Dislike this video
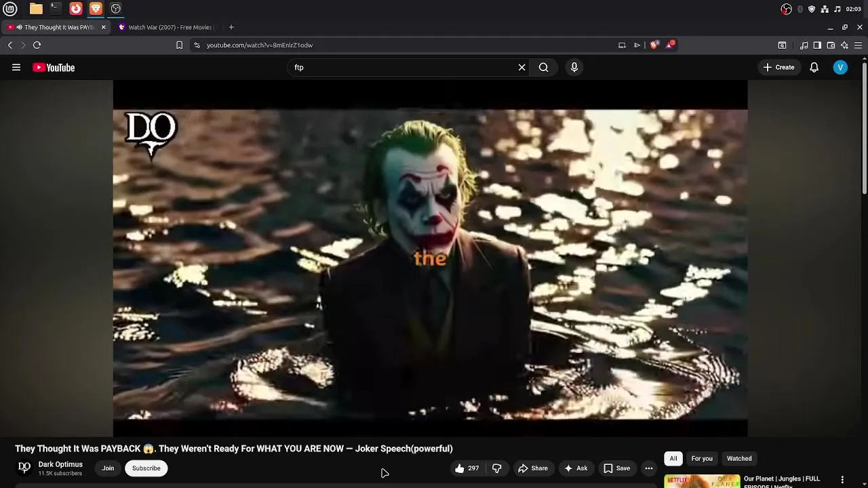Image resolution: width=868 pixels, height=488 pixels. point(497,468)
